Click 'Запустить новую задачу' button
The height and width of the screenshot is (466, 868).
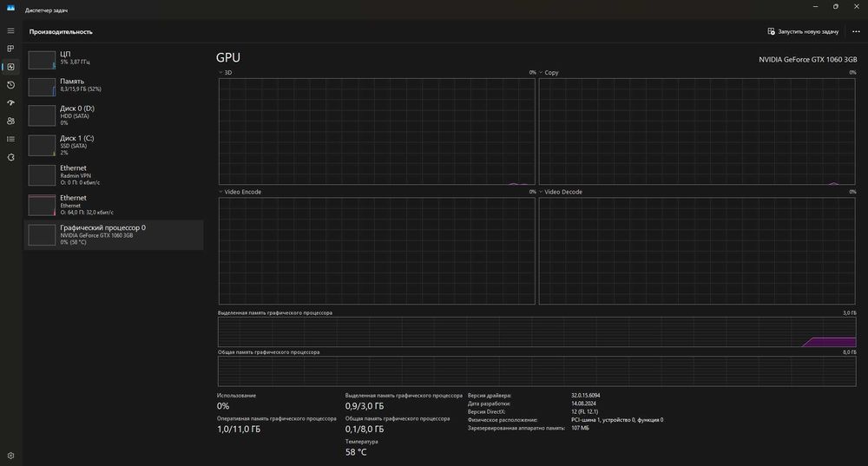point(803,31)
